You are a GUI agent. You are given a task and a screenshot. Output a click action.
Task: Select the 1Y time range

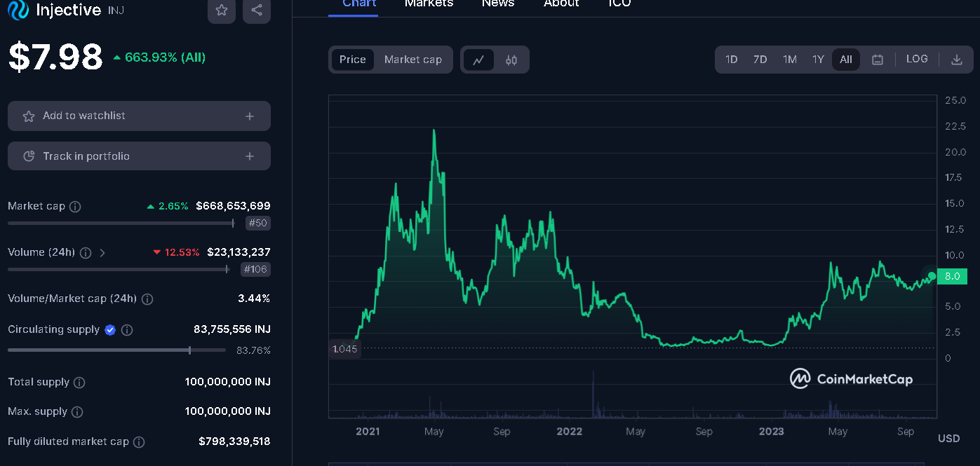(x=818, y=60)
